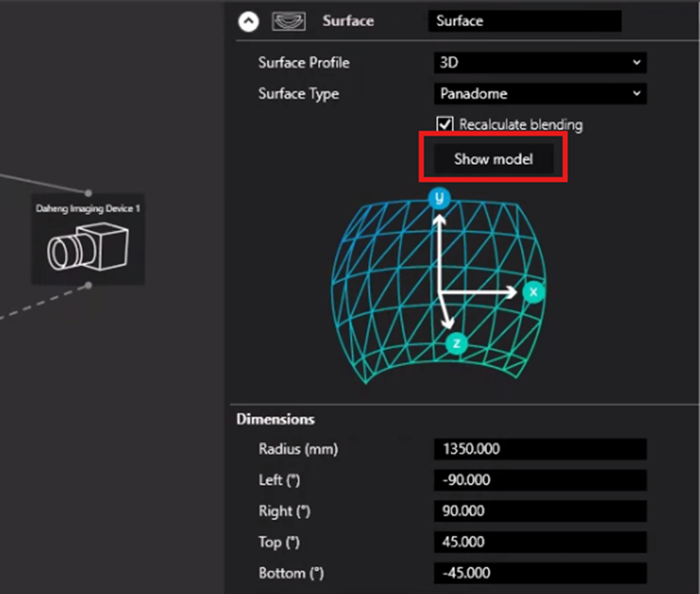
Task: Open the Surface Type Panadome dropdown
Action: [540, 94]
